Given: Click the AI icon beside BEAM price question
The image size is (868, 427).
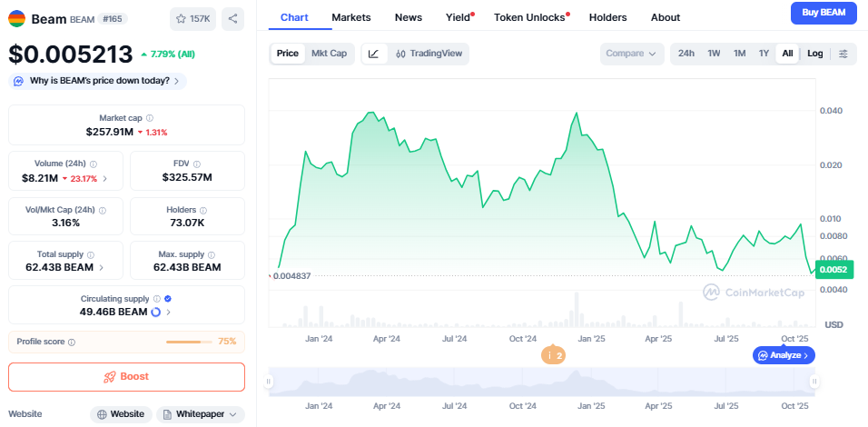Looking at the screenshot, I should tap(18, 81).
